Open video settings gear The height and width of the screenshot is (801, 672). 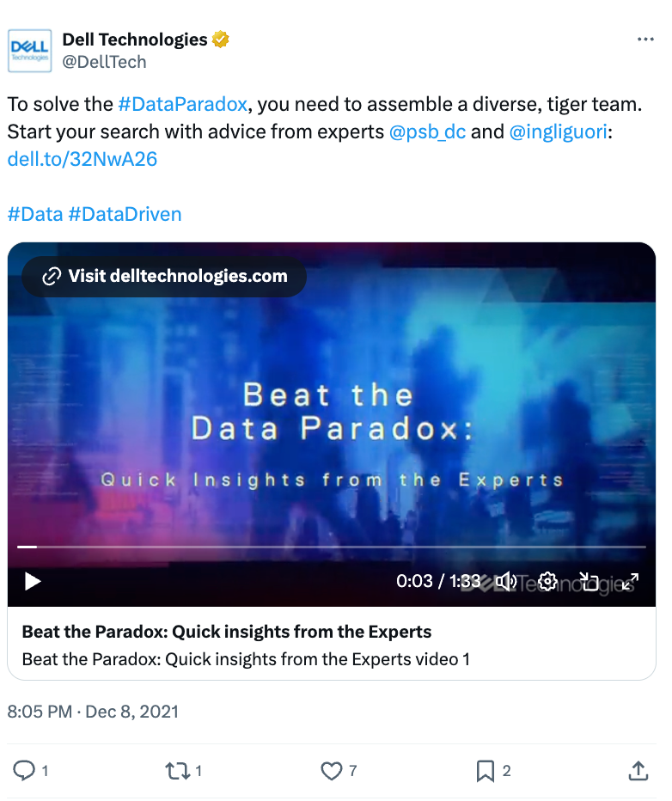[547, 581]
